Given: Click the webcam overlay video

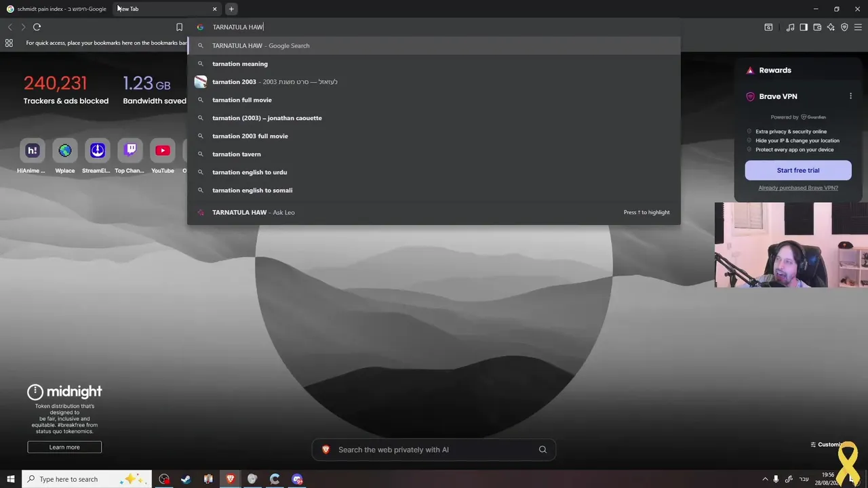Looking at the screenshot, I should click(791, 245).
